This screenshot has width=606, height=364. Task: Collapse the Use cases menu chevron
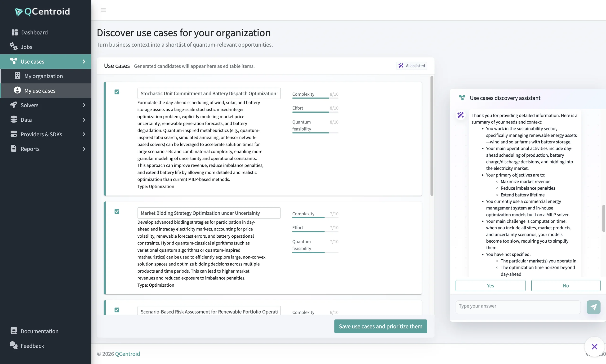(84, 62)
